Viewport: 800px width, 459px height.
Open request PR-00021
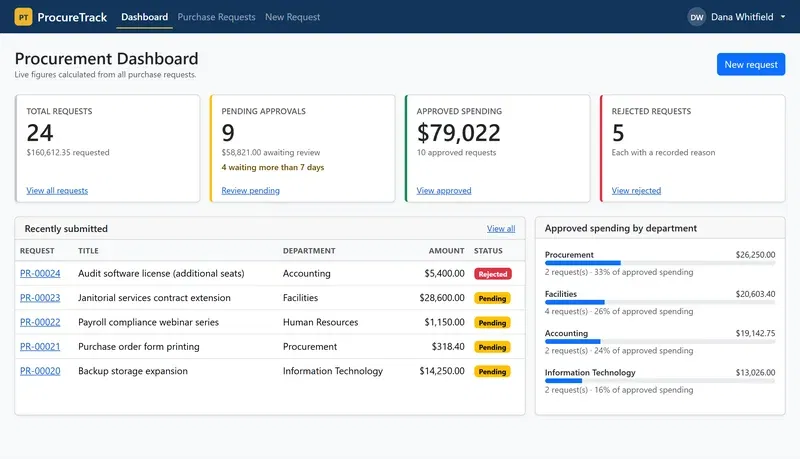pos(40,347)
